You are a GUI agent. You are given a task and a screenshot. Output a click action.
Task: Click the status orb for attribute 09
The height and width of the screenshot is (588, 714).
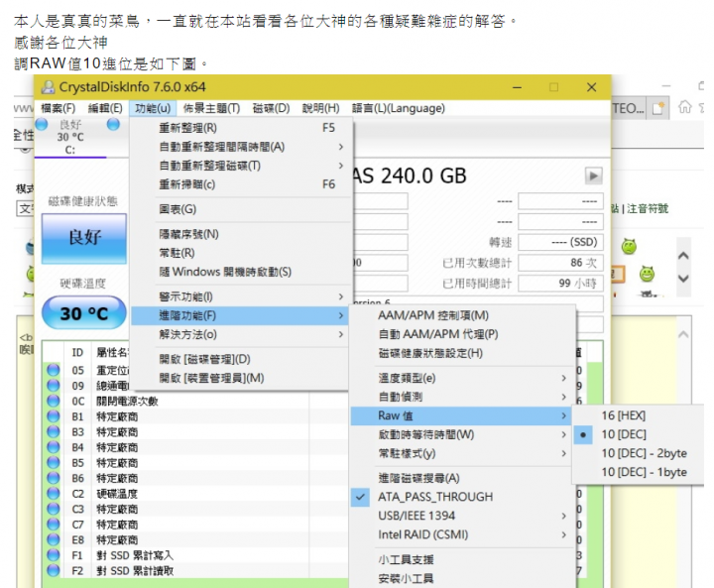[x=54, y=386]
